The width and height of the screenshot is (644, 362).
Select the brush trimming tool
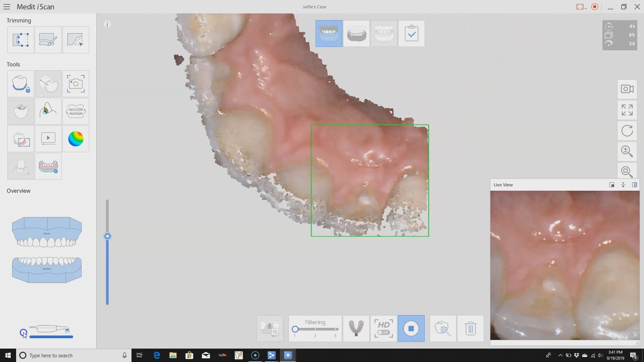click(x=48, y=40)
